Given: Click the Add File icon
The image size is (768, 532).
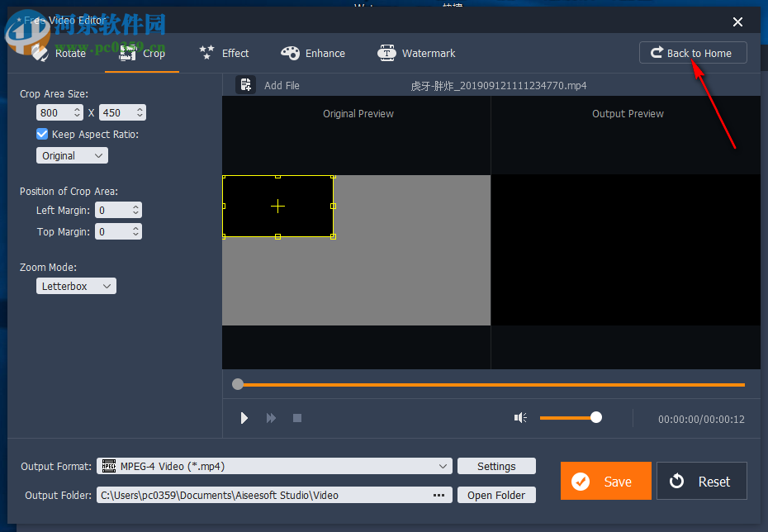Looking at the screenshot, I should 245,84.
